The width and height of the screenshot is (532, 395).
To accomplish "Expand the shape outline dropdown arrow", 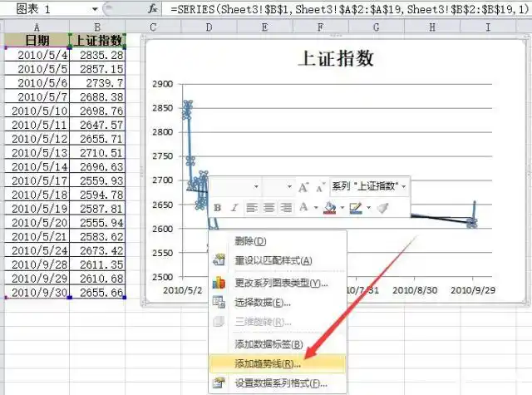I will [x=368, y=207].
